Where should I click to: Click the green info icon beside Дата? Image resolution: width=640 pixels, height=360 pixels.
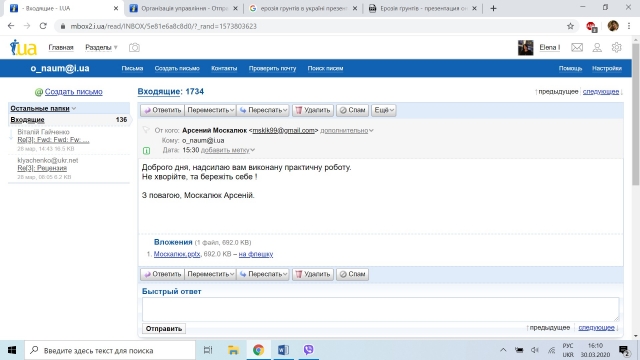pos(147,151)
